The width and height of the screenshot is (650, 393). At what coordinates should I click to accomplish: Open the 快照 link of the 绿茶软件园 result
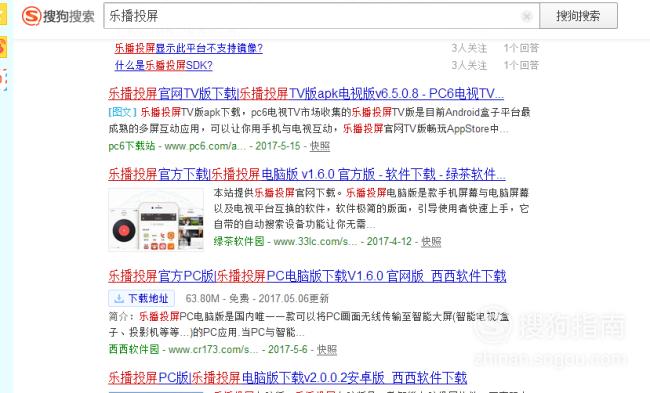pyautogui.click(x=431, y=241)
